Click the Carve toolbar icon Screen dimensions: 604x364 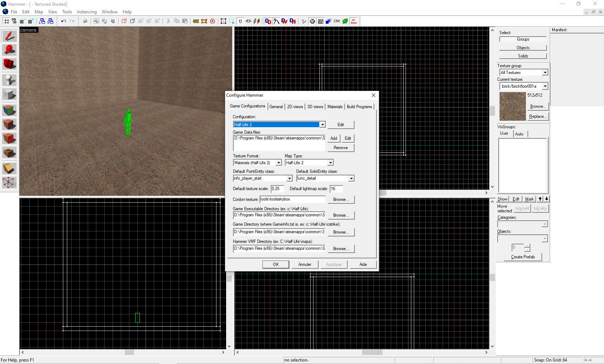pos(85,21)
